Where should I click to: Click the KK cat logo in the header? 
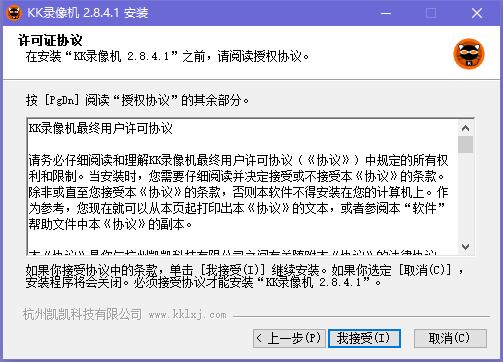(x=469, y=54)
